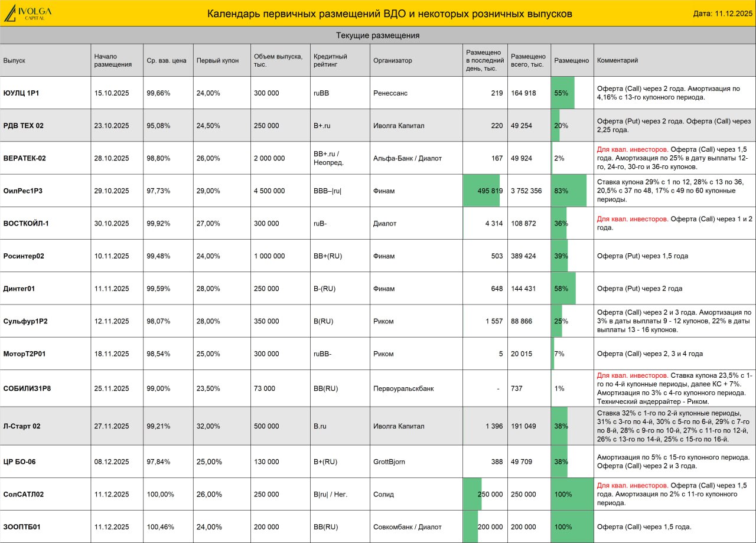Click the issue name 'Сульфур1Р2'
The width and height of the screenshot is (756, 543).
(25, 321)
